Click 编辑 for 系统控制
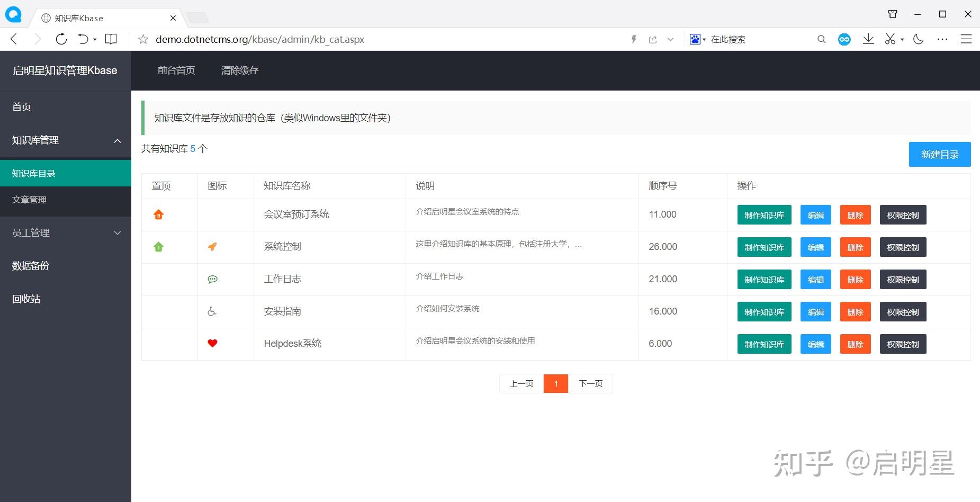This screenshot has height=502, width=980. (816, 247)
